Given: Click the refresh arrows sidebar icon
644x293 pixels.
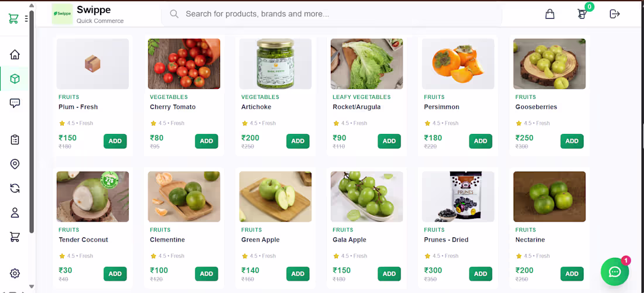Looking at the screenshot, I should (x=15, y=188).
